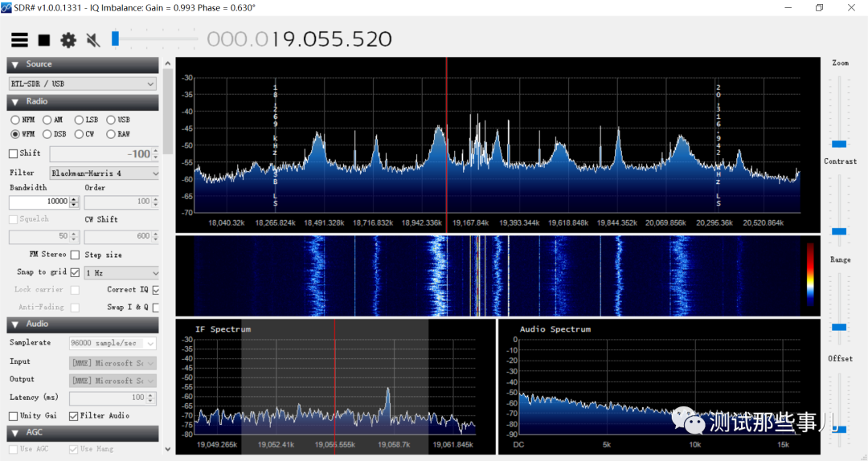Screen dimensions: 868x461
Task: Toggle the Snap to grid checkbox
Action: [75, 272]
